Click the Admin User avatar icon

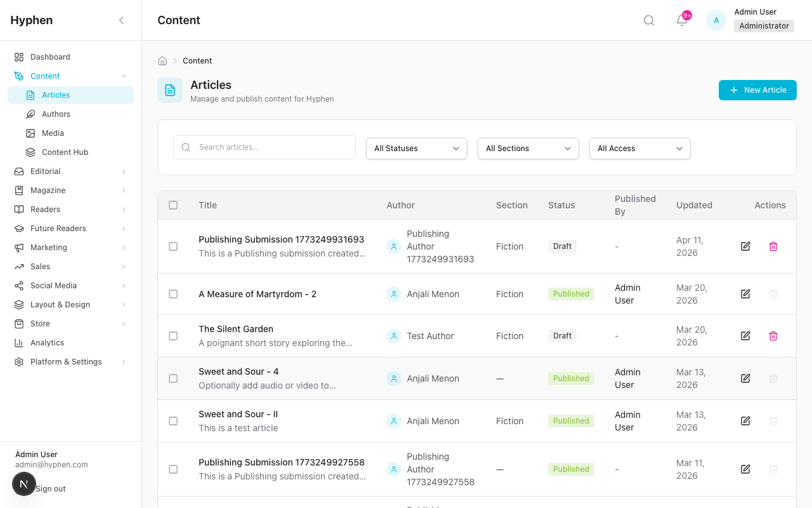click(x=716, y=20)
